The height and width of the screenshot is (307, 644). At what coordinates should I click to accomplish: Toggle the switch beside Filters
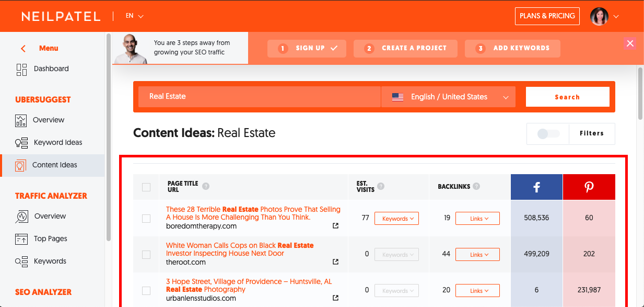pos(548,134)
